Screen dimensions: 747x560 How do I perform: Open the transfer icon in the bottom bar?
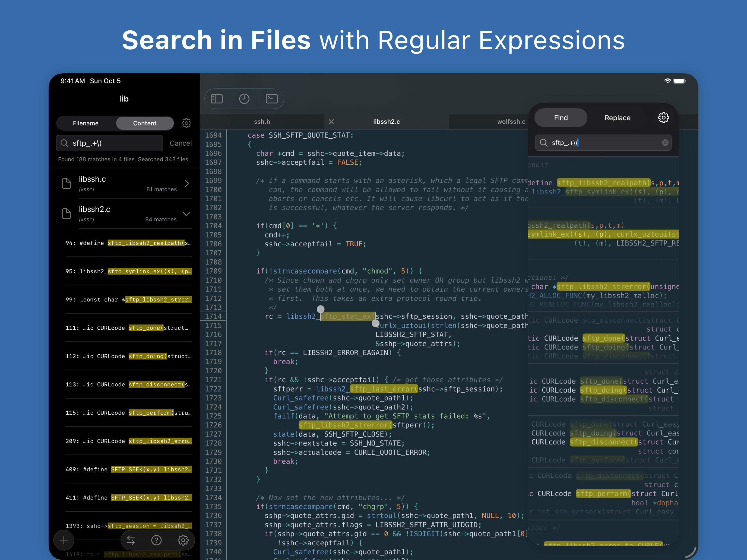[x=131, y=540]
